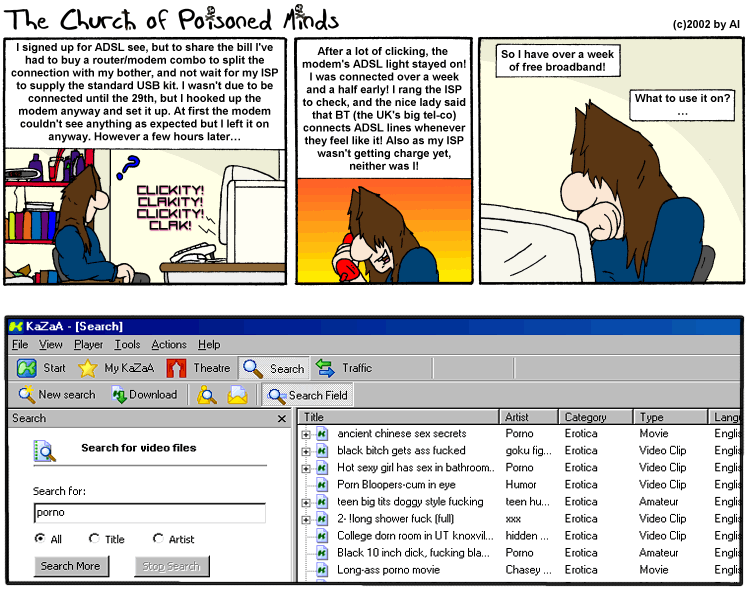Viewport: 750px width, 590px height.
Task: Select the Long-ass movie result row title
Action: pyautogui.click(x=388, y=570)
